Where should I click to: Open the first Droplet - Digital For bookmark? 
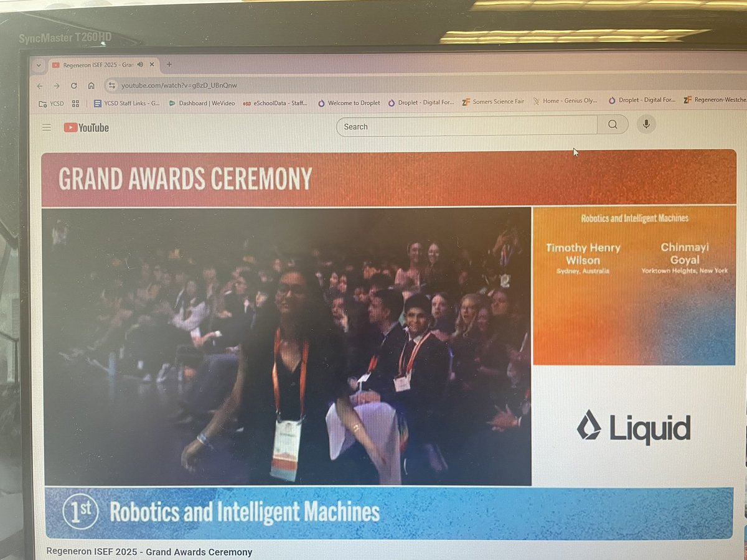tap(421, 103)
